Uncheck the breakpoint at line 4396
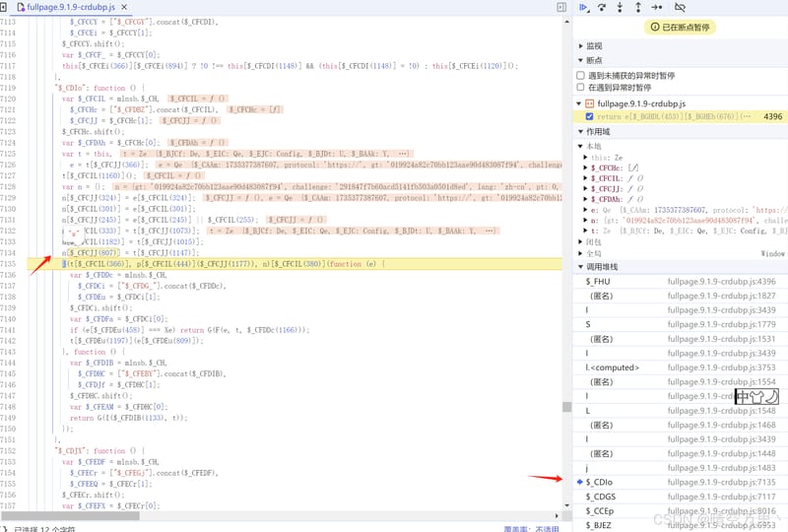This screenshot has height=532, width=788. click(x=589, y=116)
